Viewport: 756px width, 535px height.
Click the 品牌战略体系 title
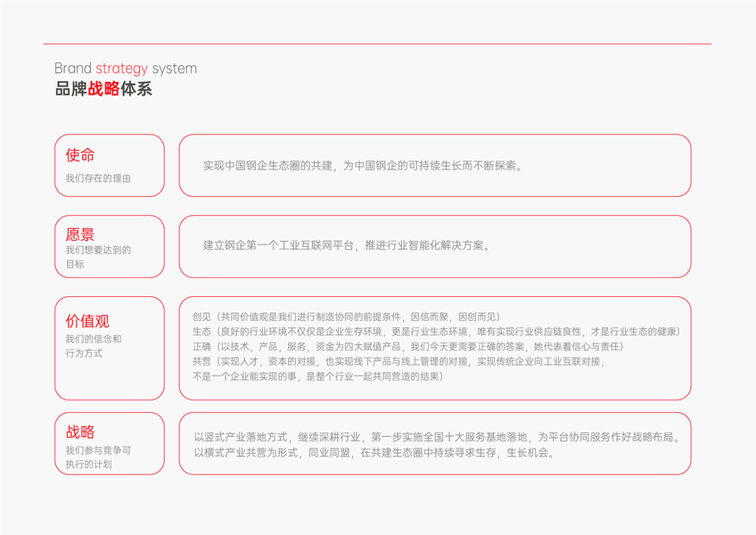click(x=103, y=89)
